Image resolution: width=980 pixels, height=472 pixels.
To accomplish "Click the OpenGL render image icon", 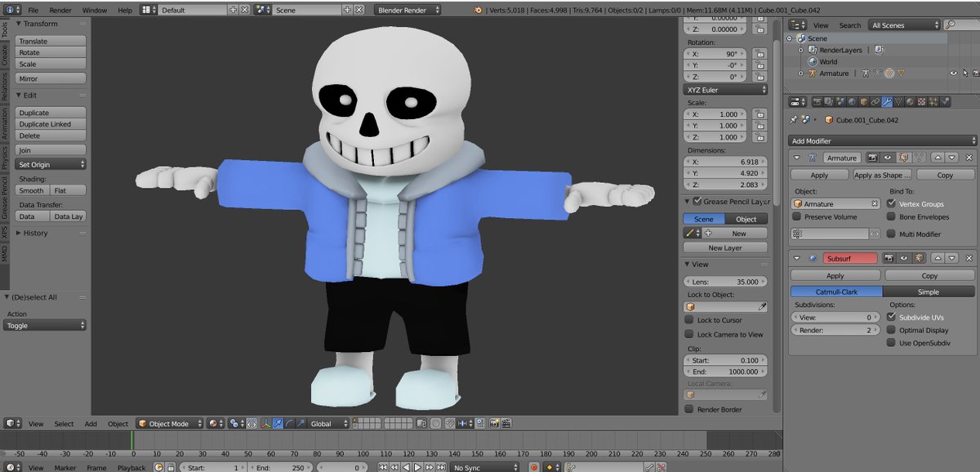I will pos(495,424).
